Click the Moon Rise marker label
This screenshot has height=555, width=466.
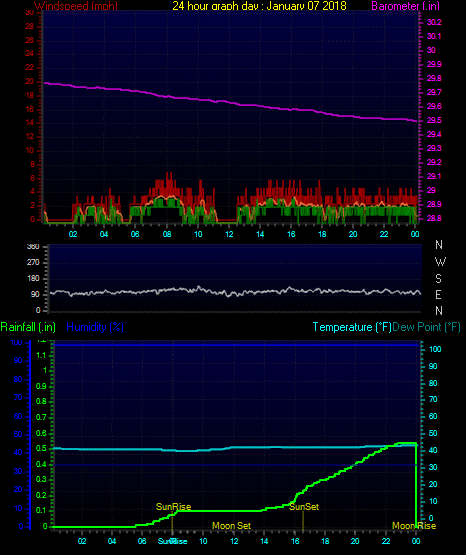[x=414, y=526]
